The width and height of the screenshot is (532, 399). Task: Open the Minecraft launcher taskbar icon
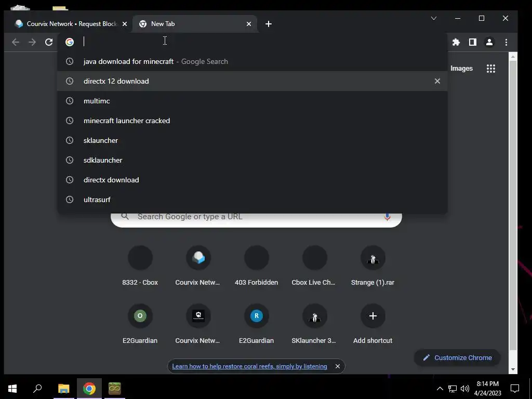(115, 389)
